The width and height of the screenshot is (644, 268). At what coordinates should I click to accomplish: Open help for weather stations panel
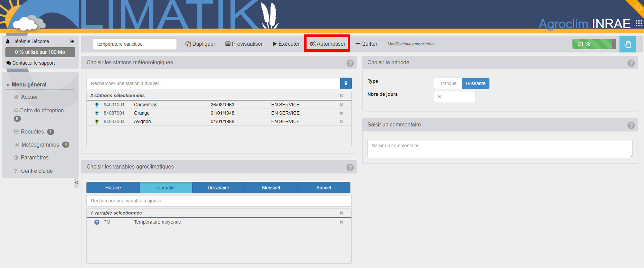click(350, 63)
